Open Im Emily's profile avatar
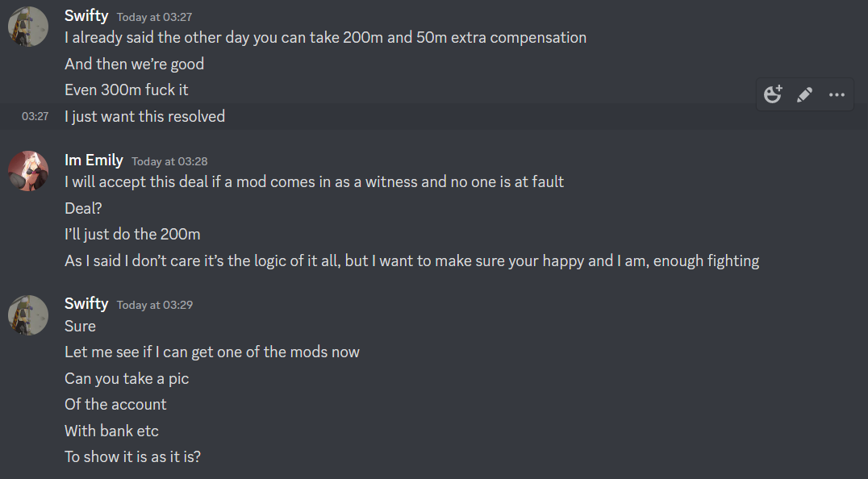This screenshot has width=868, height=479. 28,171
